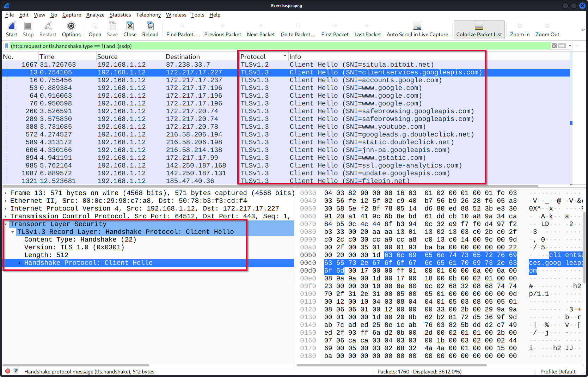Open the Edit menu
The height and width of the screenshot is (377, 588).
24,15
